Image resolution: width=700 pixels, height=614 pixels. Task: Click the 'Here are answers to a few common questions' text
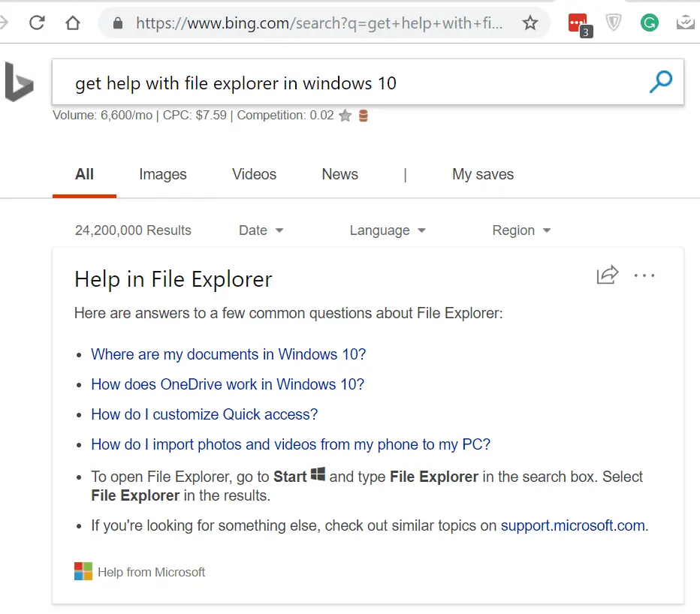point(288,313)
